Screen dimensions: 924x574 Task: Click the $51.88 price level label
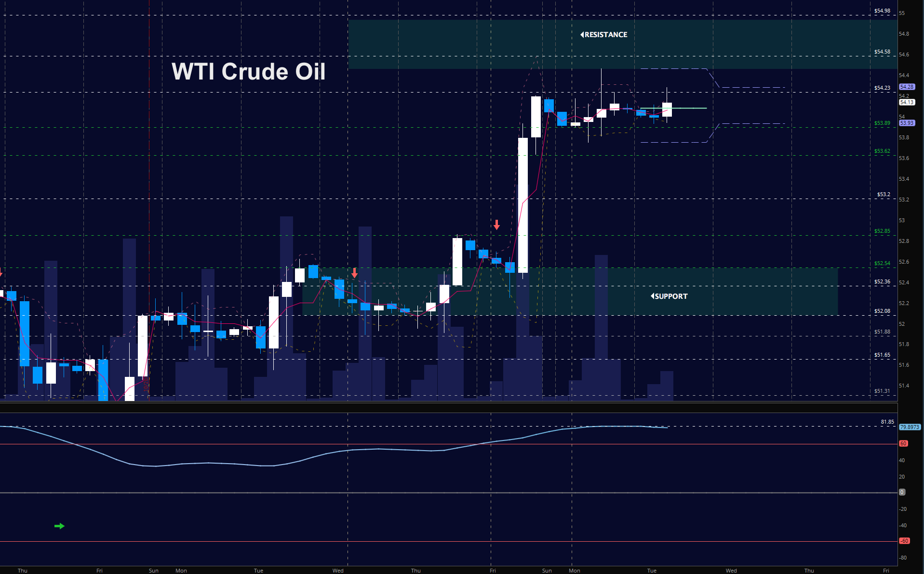(882, 332)
